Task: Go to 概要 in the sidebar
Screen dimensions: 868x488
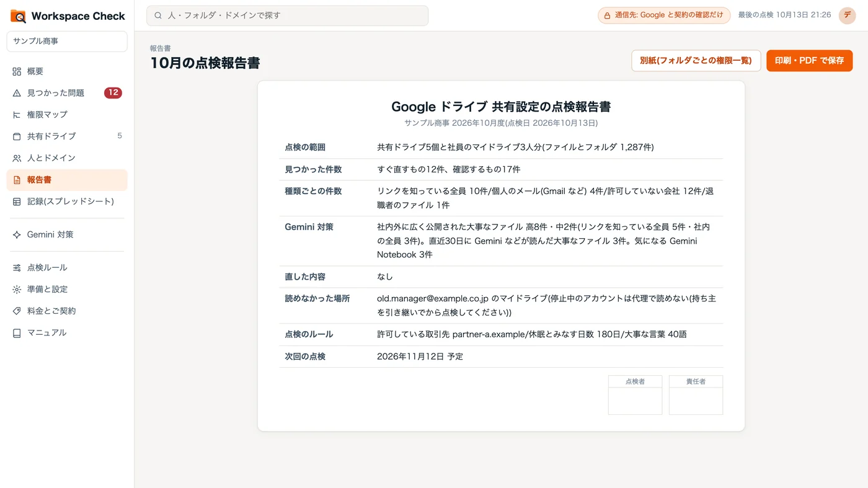Action: coord(67,71)
